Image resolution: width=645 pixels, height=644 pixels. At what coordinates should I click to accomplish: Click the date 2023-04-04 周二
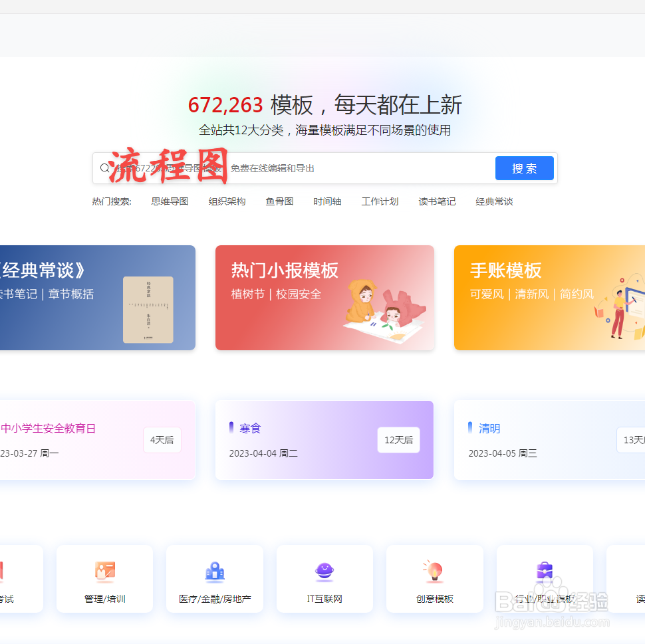point(263,453)
